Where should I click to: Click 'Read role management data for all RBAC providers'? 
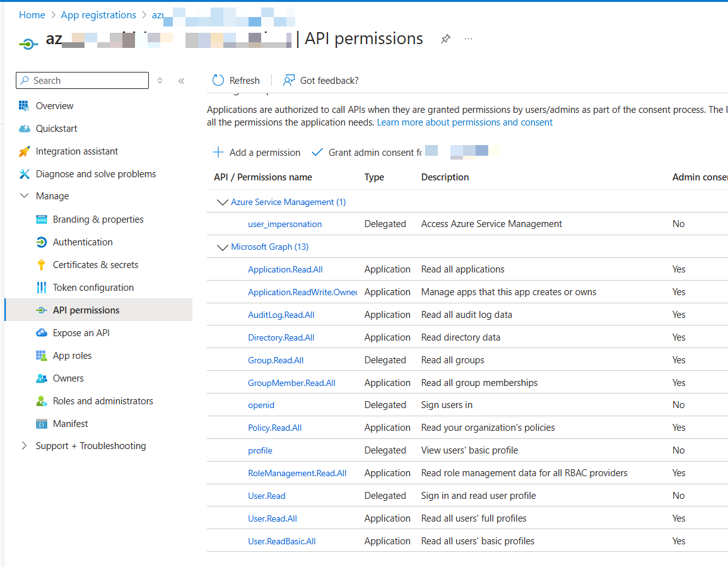click(x=524, y=473)
